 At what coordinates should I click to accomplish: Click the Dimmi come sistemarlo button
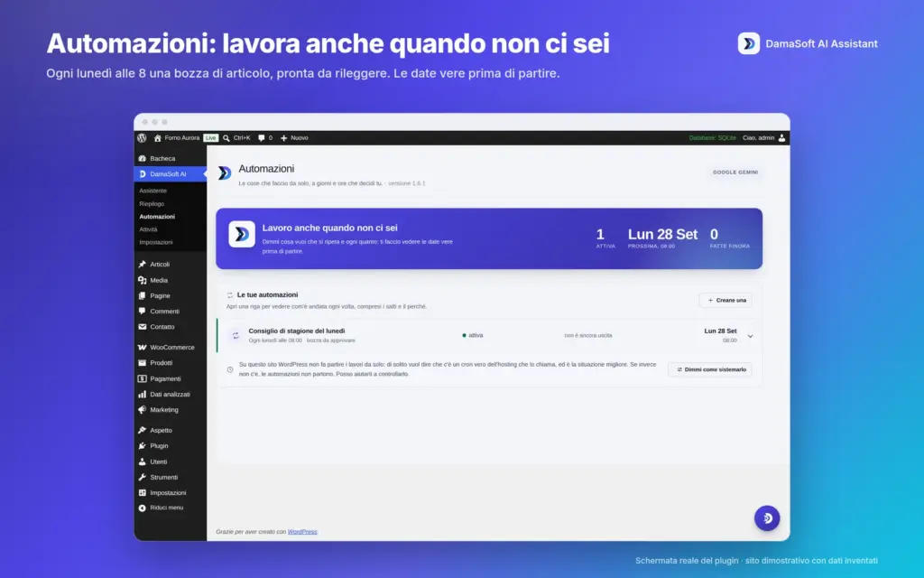click(710, 369)
